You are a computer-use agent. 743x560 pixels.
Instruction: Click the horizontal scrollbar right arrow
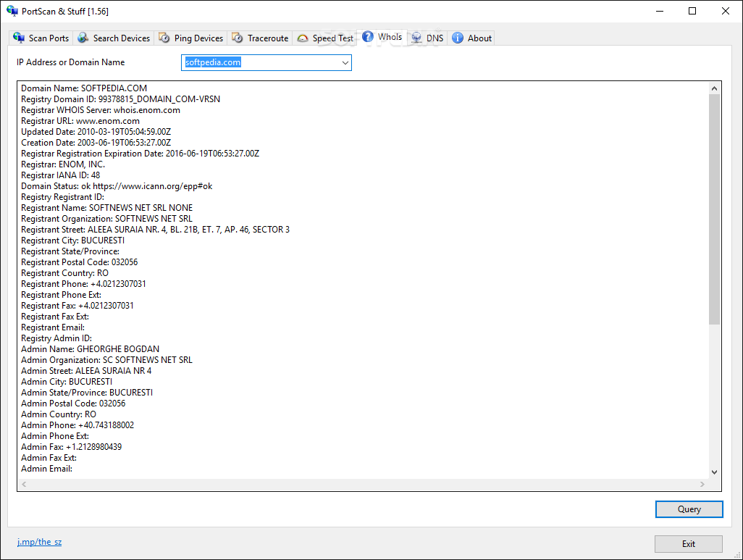pyautogui.click(x=702, y=484)
